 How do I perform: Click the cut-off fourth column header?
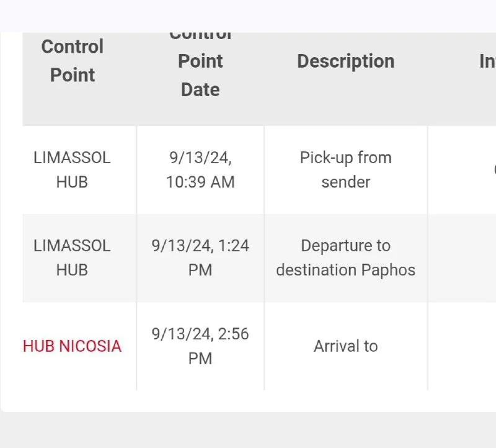[487, 61]
